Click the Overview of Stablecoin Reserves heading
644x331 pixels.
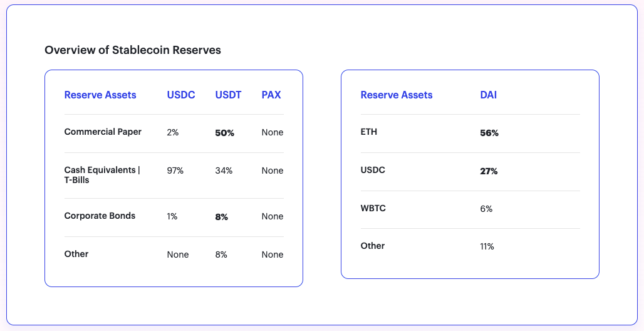(x=133, y=50)
